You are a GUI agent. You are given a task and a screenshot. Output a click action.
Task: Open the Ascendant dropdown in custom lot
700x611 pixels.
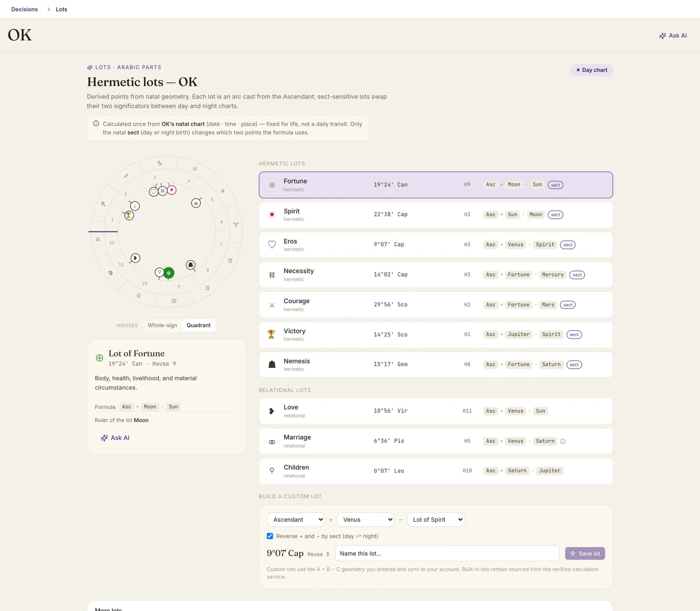click(x=296, y=519)
